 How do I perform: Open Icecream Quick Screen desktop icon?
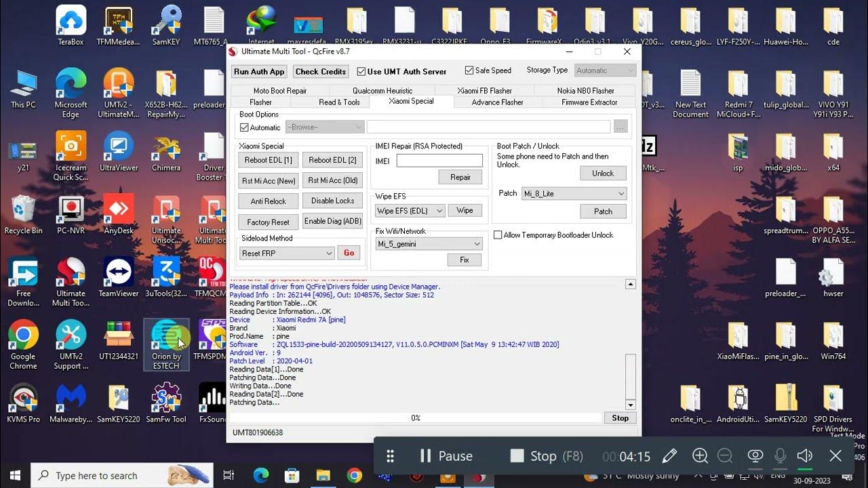tap(71, 156)
